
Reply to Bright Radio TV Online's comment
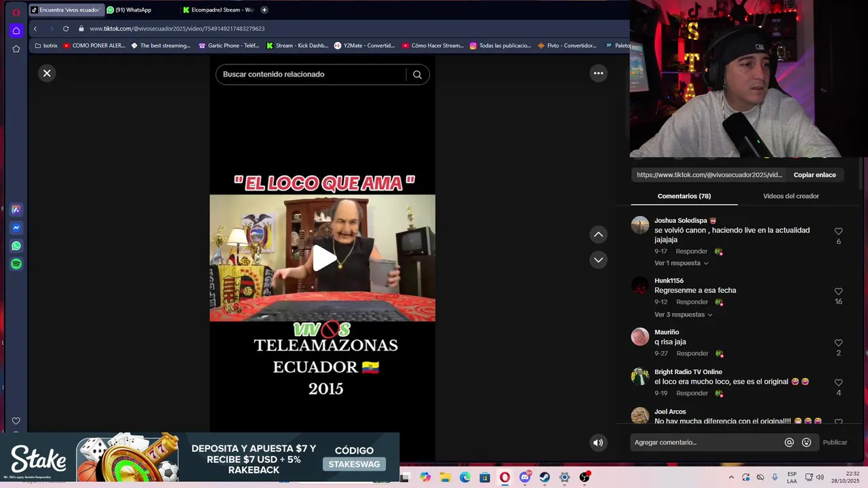pyautogui.click(x=692, y=393)
